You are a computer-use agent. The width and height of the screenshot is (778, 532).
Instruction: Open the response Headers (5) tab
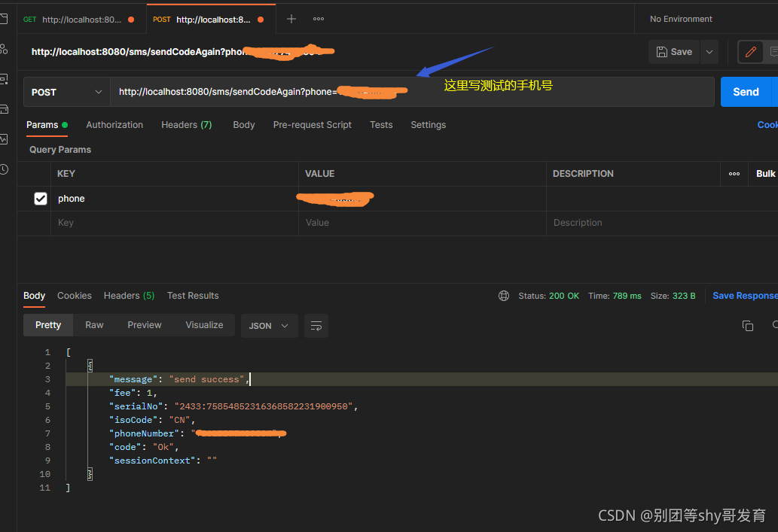pyautogui.click(x=129, y=296)
